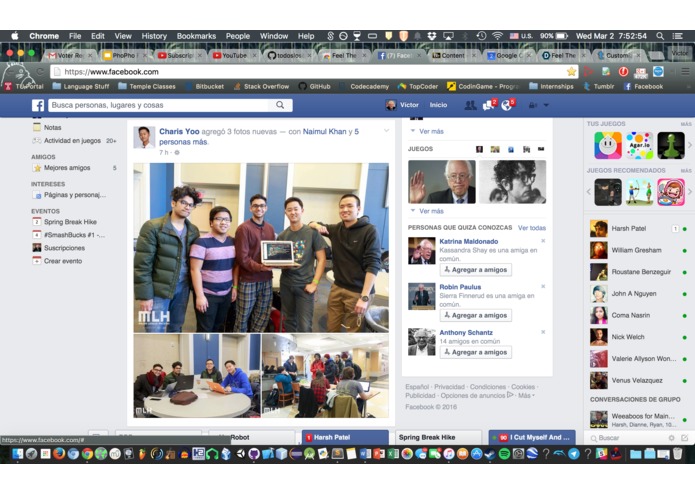Open Weeaboos for Main group conversation

click(638, 420)
